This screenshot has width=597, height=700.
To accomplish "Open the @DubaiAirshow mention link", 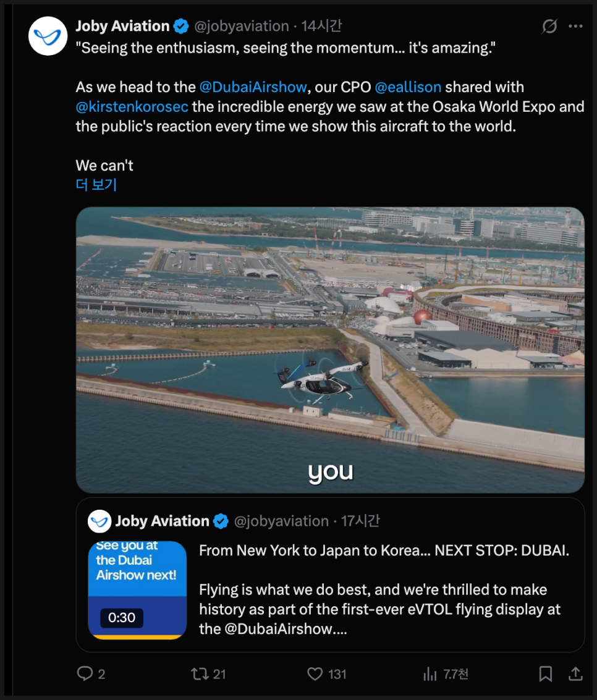I will point(253,86).
